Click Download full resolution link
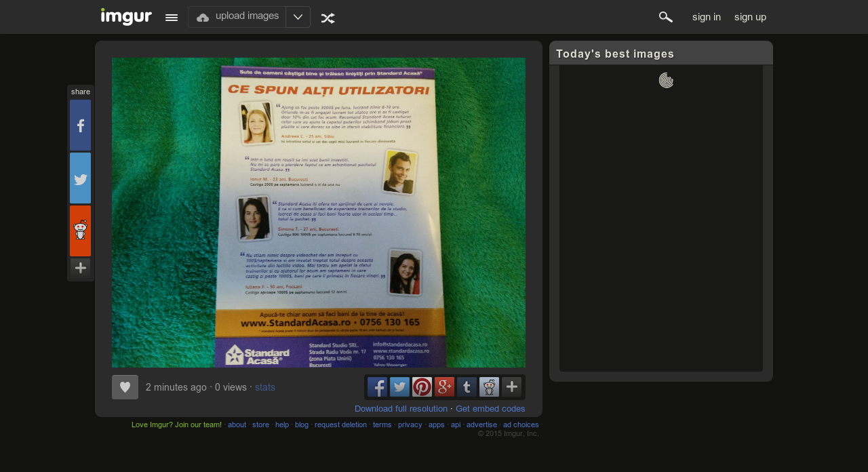 pyautogui.click(x=401, y=409)
